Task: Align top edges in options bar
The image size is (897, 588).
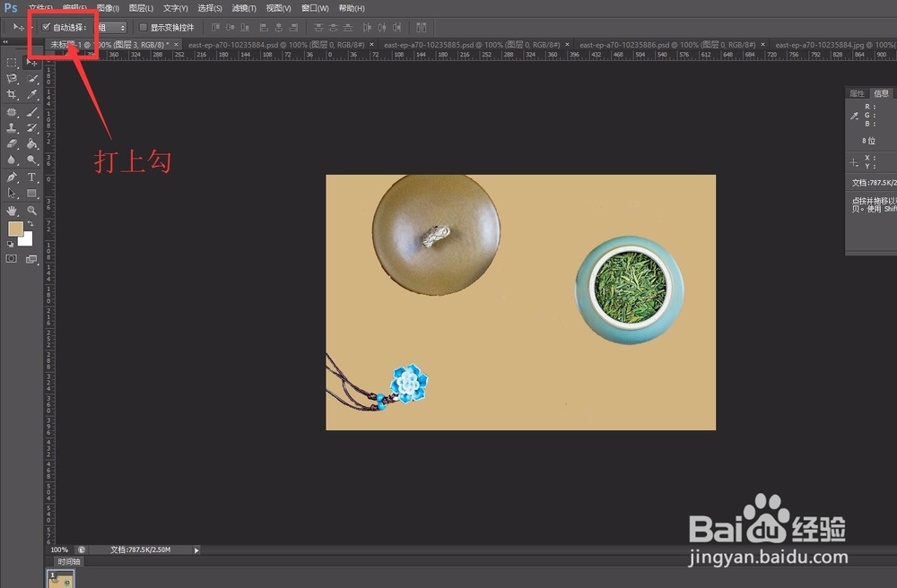Action: [x=215, y=28]
